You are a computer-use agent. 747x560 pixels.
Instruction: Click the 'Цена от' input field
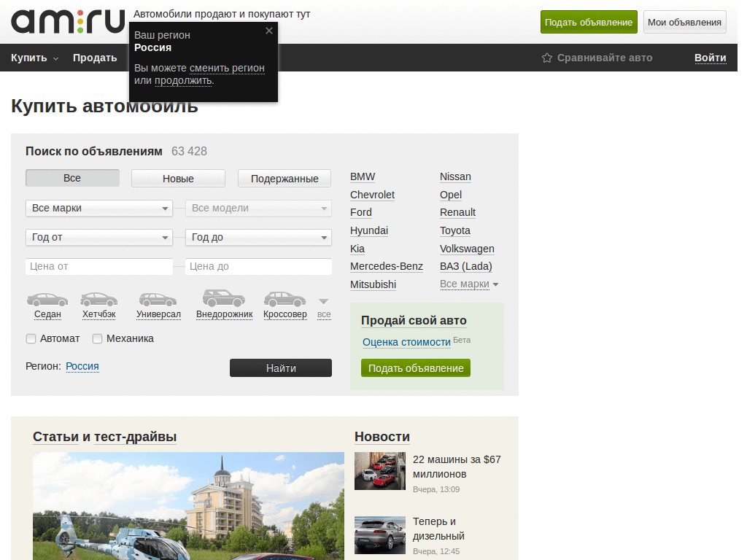99,266
